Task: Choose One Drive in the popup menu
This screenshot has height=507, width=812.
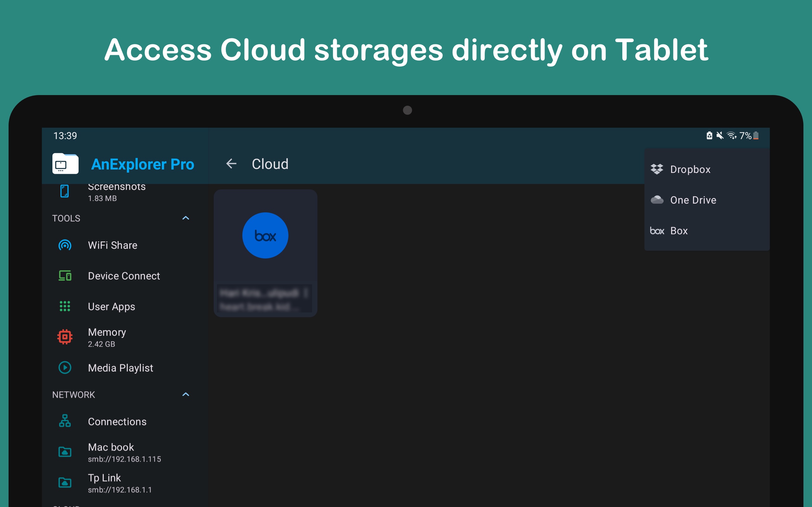Action: 693,200
